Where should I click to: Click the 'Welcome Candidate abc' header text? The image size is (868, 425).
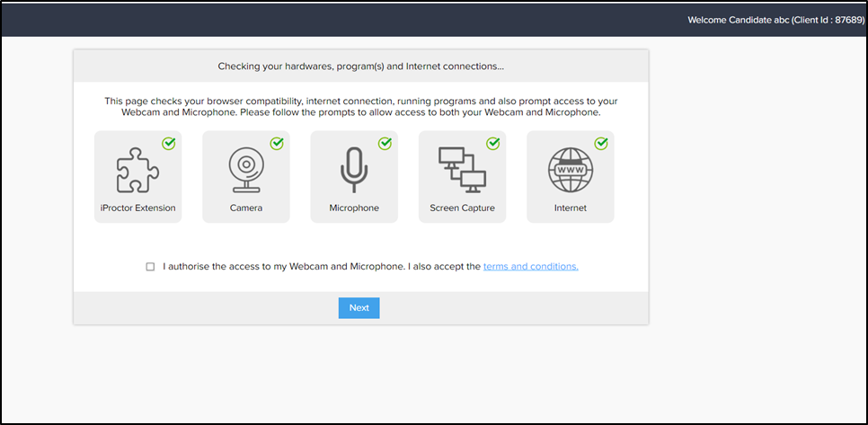[x=740, y=20]
